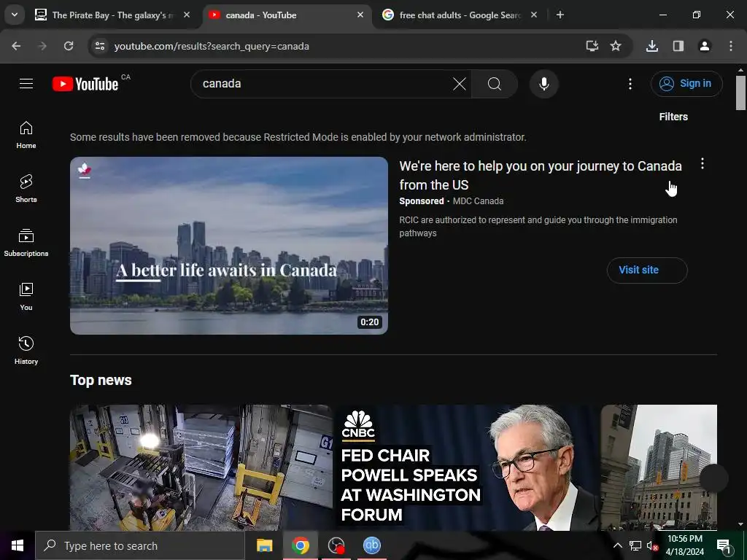
Task: Click the YouTube logo
Action: (85, 84)
